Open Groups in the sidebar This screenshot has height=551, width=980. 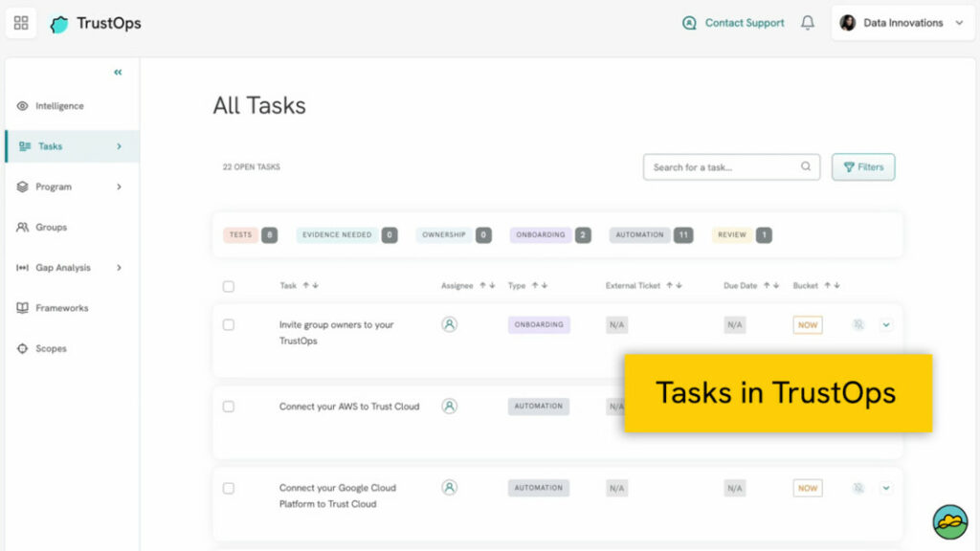pos(52,228)
